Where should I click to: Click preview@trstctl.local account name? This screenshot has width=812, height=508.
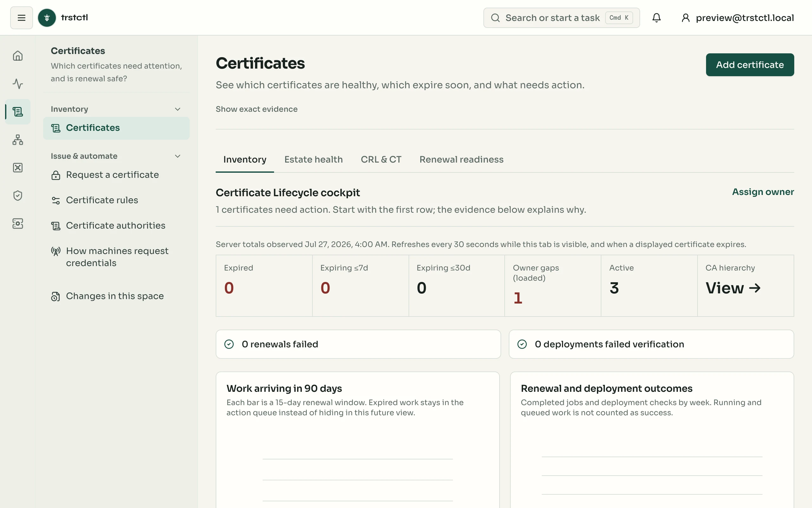(744, 18)
